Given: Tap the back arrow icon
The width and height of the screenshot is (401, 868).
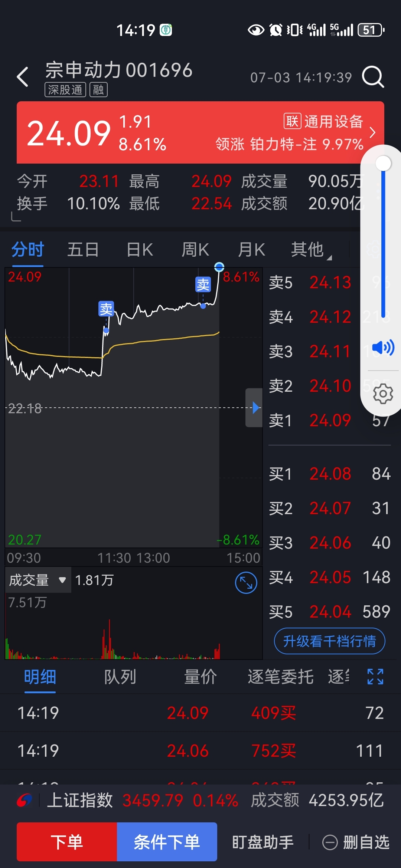Looking at the screenshot, I should click(23, 77).
